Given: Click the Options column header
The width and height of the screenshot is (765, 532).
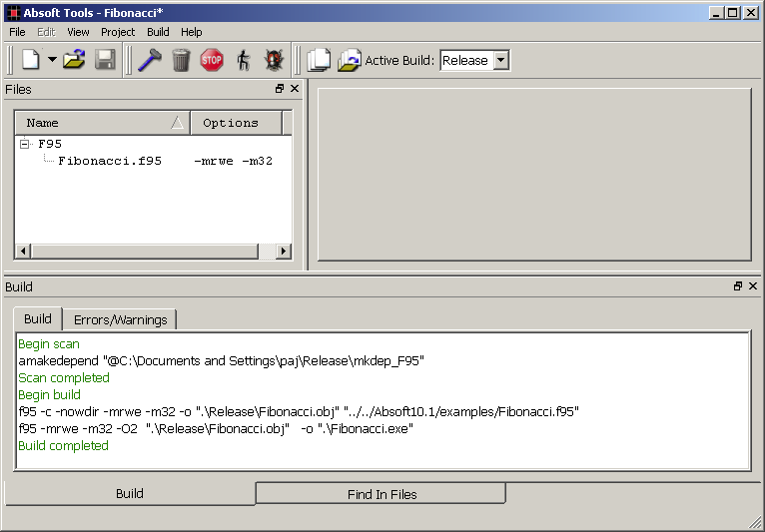Looking at the screenshot, I should (236, 123).
